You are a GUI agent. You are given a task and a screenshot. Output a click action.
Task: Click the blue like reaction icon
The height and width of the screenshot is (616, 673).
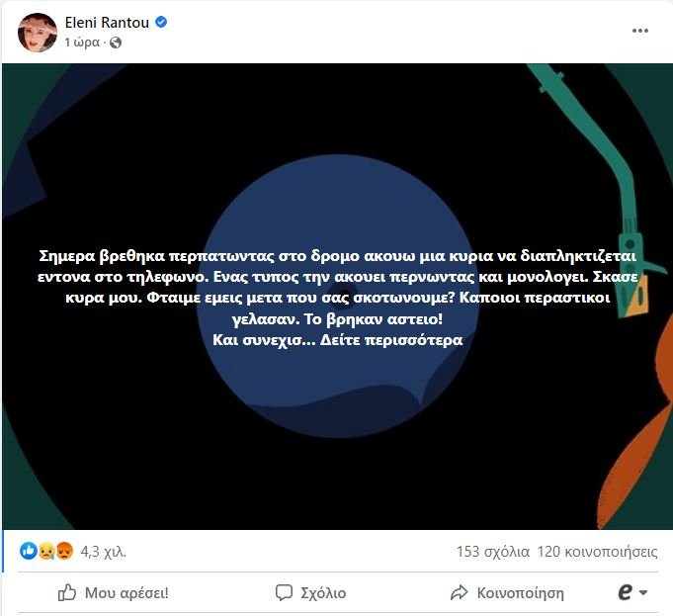point(29,551)
